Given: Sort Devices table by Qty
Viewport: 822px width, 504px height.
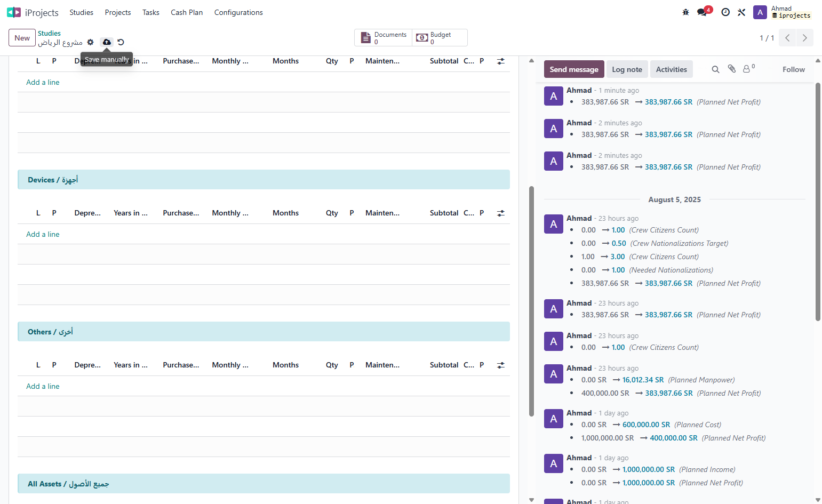Looking at the screenshot, I should pos(332,213).
